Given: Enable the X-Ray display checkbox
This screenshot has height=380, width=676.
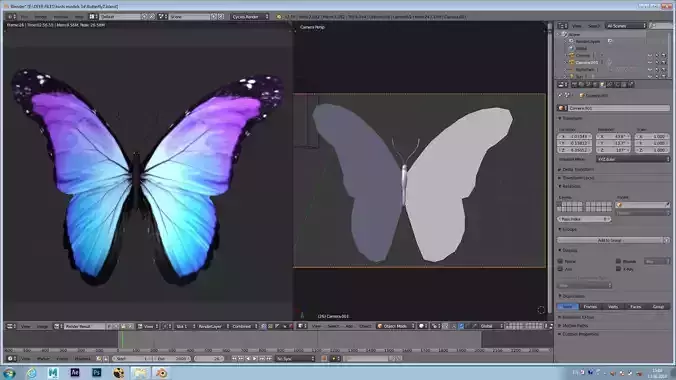Looking at the screenshot, I should tap(619, 269).
